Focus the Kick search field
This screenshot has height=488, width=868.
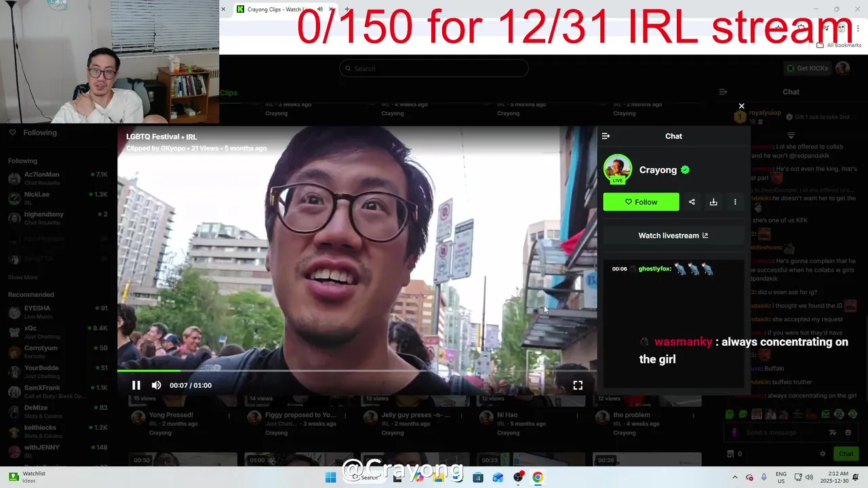click(433, 68)
